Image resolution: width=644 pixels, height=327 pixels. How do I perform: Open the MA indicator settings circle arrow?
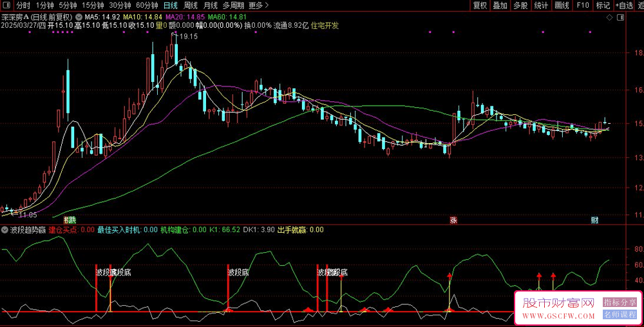point(79,17)
